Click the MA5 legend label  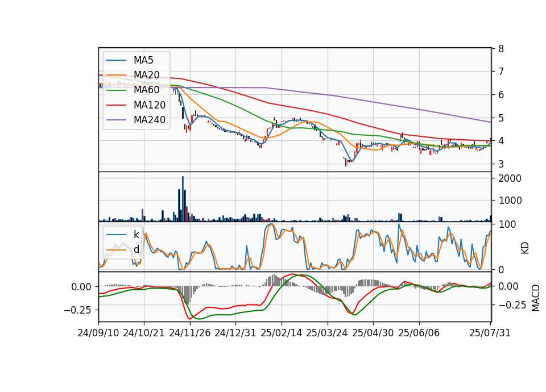tap(143, 60)
